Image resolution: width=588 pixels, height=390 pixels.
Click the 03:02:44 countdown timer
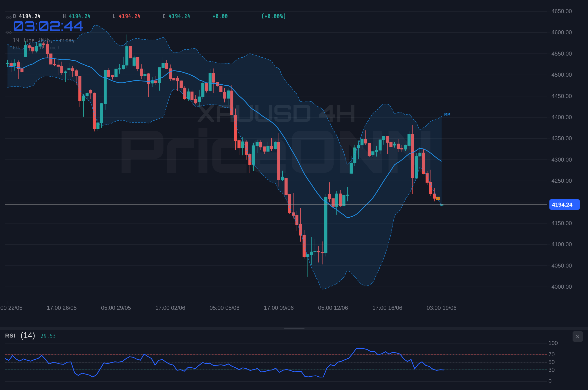coord(48,26)
